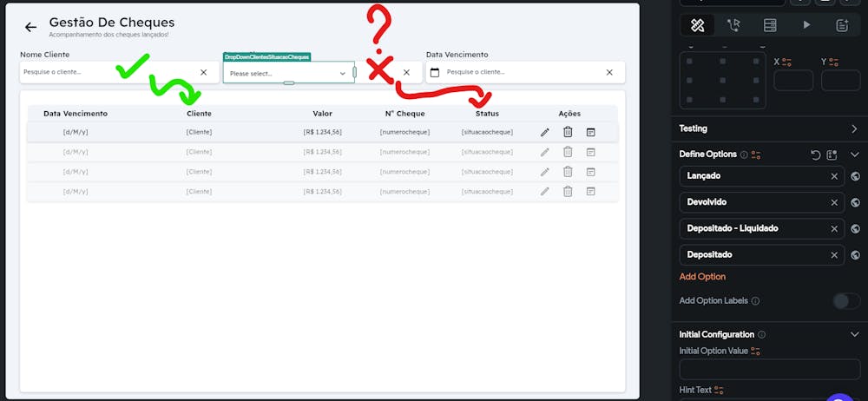The height and width of the screenshot is (401, 868).
Task: Show info tooltip for Add Option Labels
Action: click(756, 300)
